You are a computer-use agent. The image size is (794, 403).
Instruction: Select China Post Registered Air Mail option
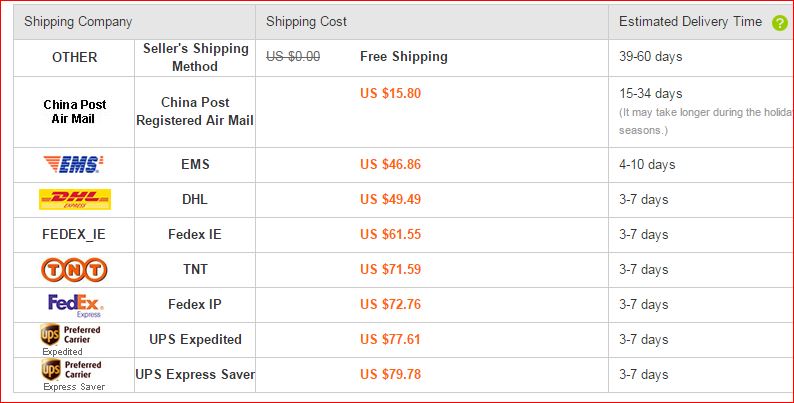pos(195,111)
